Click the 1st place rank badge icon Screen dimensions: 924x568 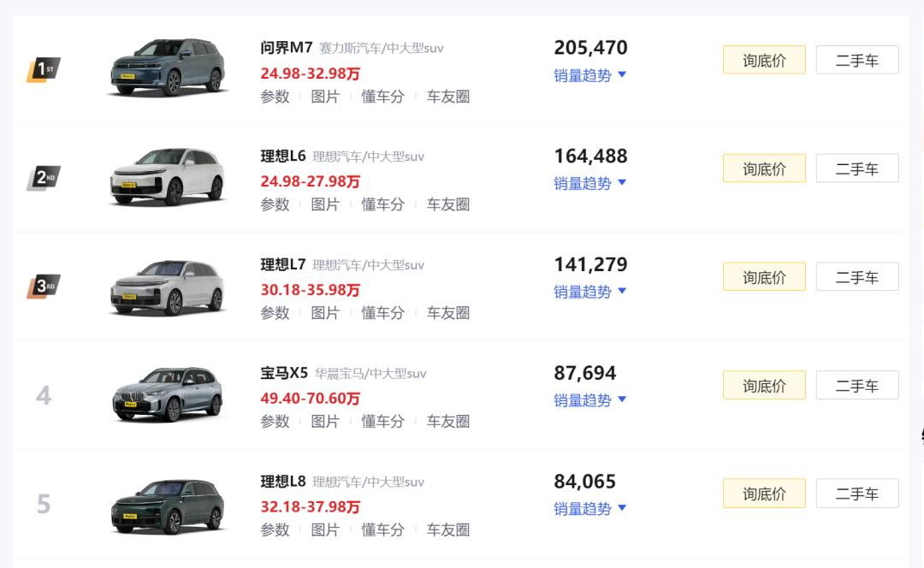44,69
